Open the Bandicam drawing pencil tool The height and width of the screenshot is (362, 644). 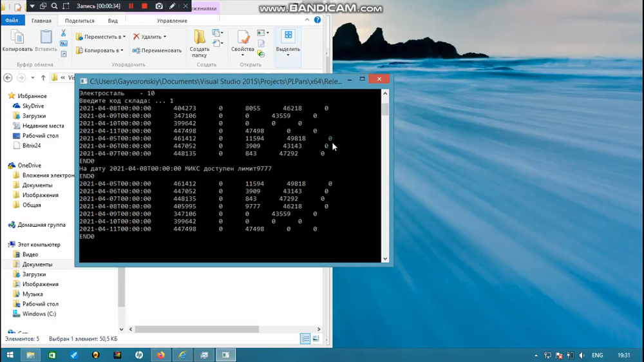click(173, 6)
